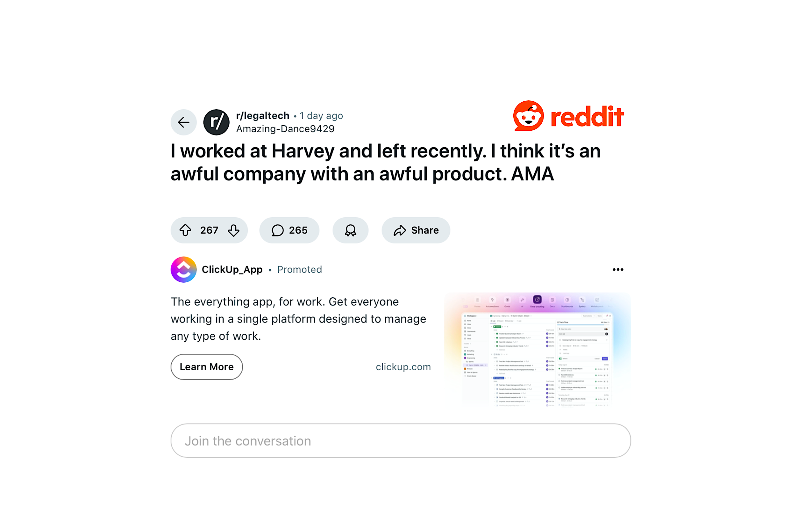This screenshot has width=812, height=508.
Task: Visit the clickup.com link
Action: 403,367
